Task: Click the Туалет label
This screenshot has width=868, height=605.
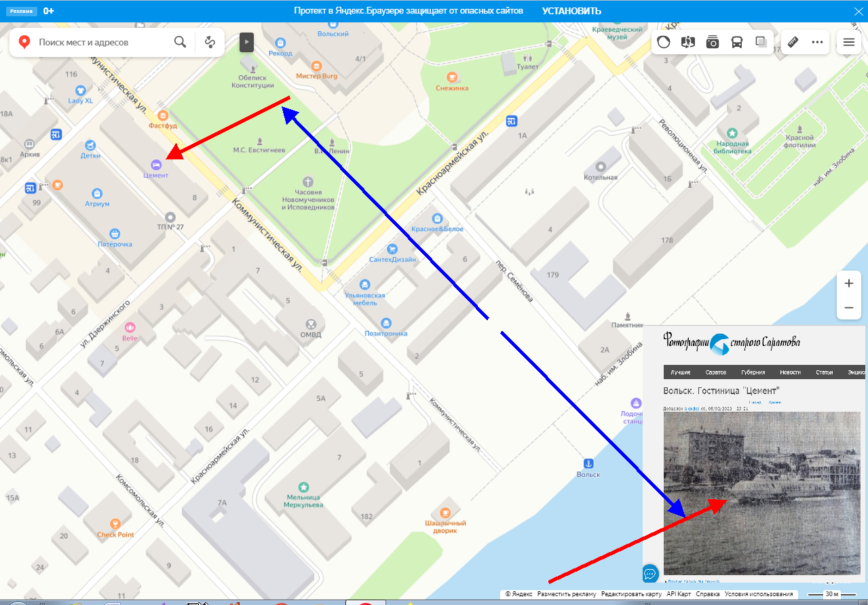Action: [x=527, y=66]
